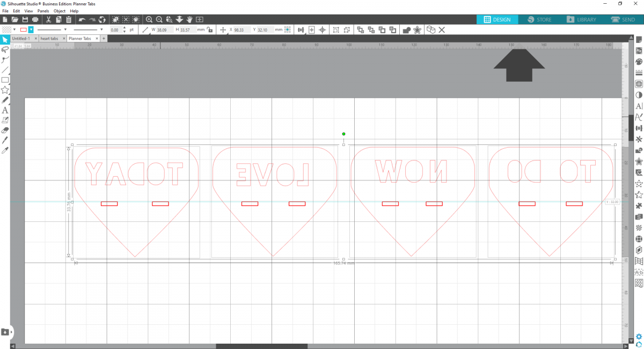644x349 pixels.
Task: Open the line style dropdown
Action: click(65, 30)
